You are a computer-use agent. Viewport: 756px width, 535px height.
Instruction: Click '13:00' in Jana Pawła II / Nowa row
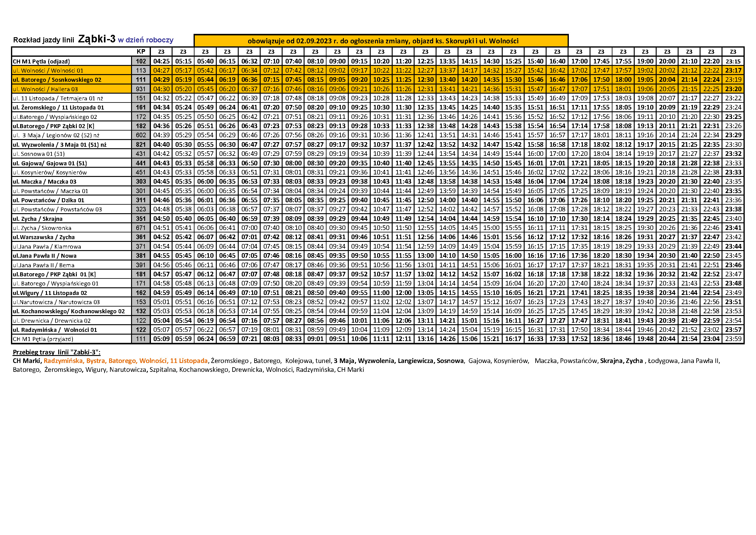point(425,256)
